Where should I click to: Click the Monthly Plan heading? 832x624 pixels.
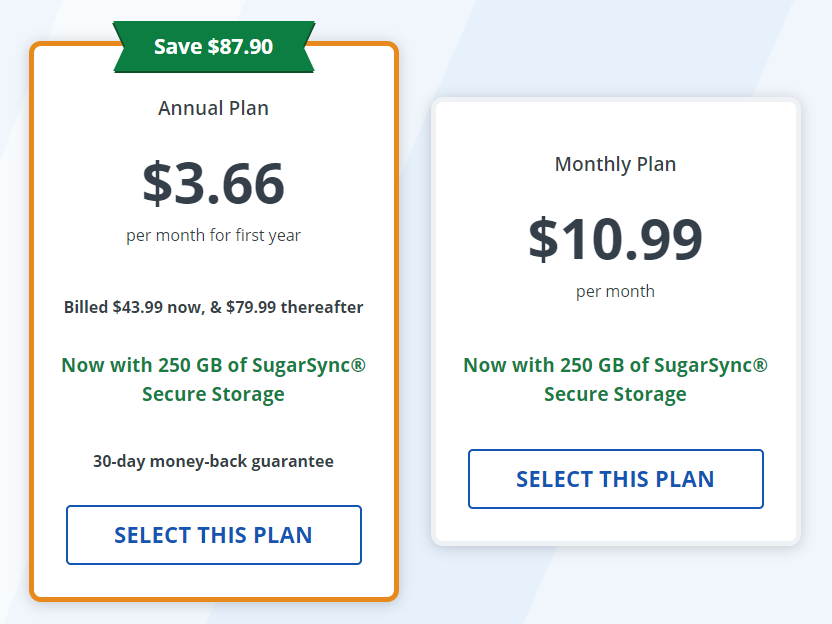click(616, 164)
